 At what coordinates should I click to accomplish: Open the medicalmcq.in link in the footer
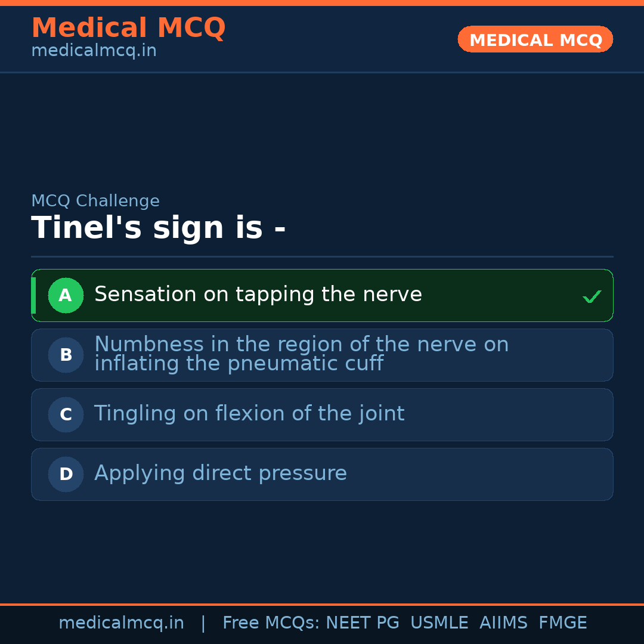[121, 623]
